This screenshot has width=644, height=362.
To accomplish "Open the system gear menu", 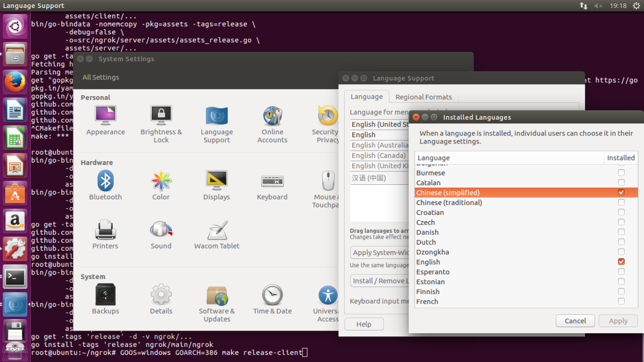I will (636, 6).
